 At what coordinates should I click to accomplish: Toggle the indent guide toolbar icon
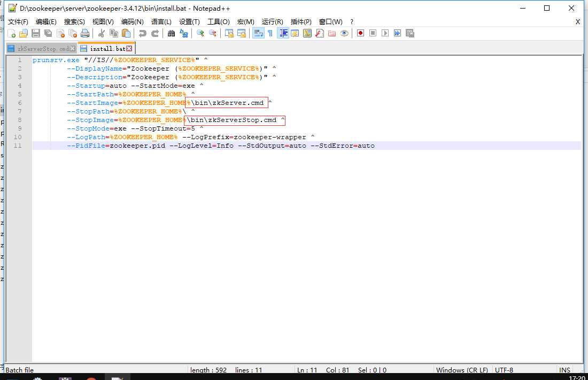[283, 33]
